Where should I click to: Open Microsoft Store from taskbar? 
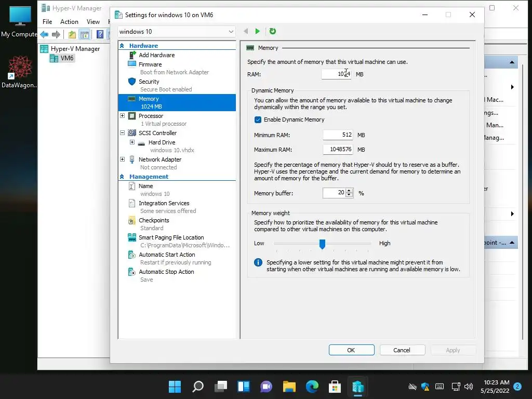pyautogui.click(x=335, y=387)
